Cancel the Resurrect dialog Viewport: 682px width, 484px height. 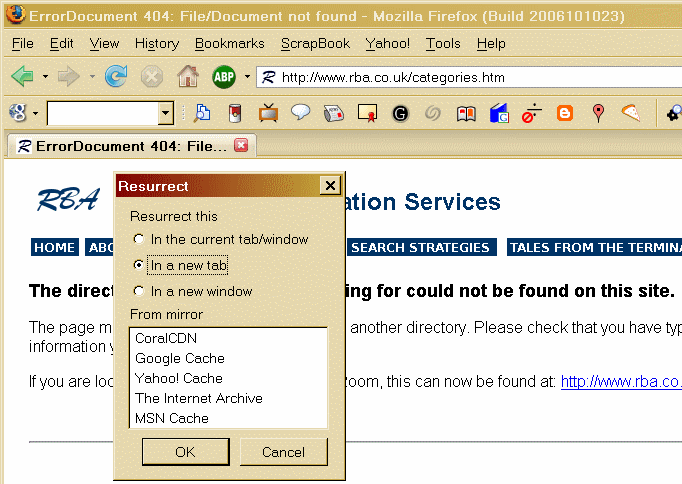(284, 452)
